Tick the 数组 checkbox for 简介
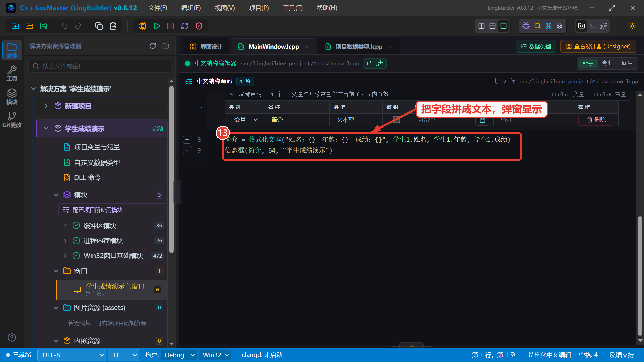Screen dimensions: 644x362 396,120
